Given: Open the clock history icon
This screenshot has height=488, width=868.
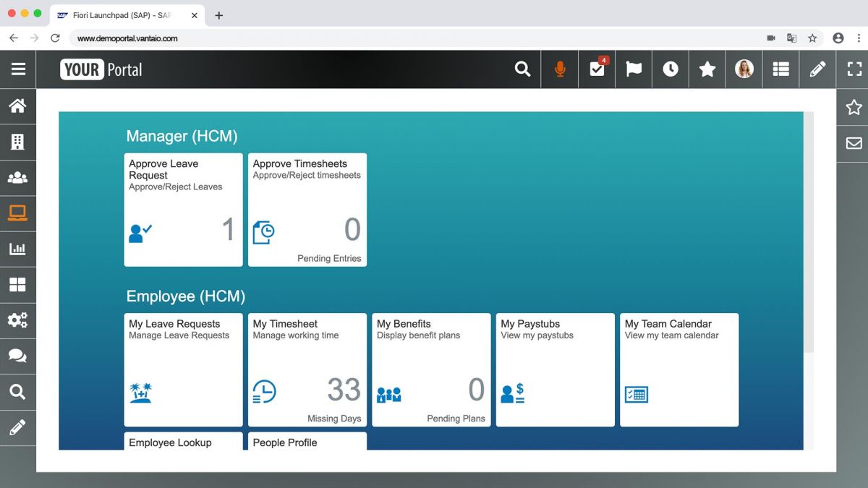Looking at the screenshot, I should coord(671,69).
